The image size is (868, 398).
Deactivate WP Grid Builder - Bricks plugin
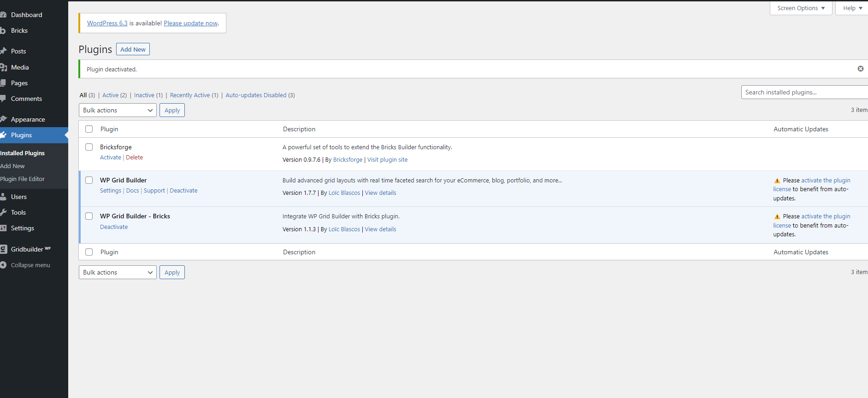point(114,227)
